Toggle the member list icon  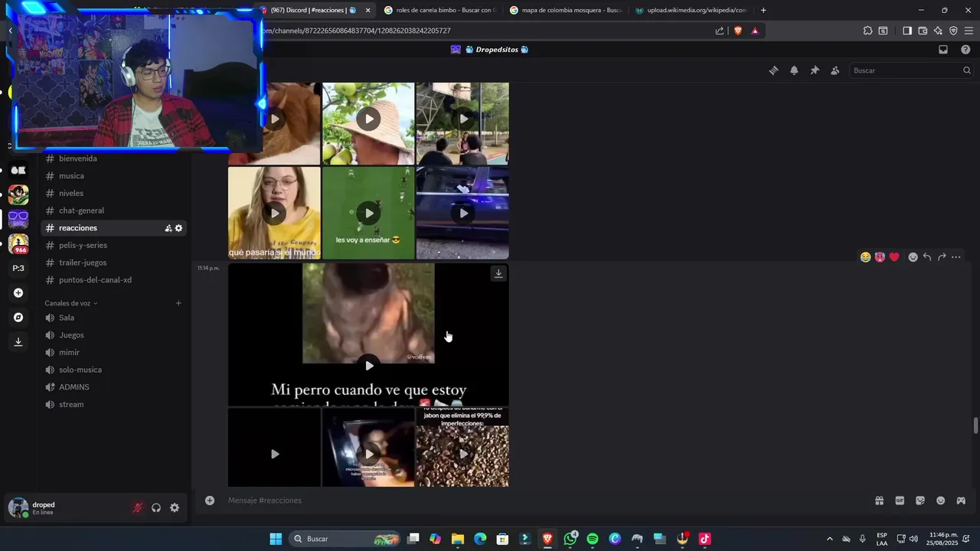pos(835,70)
